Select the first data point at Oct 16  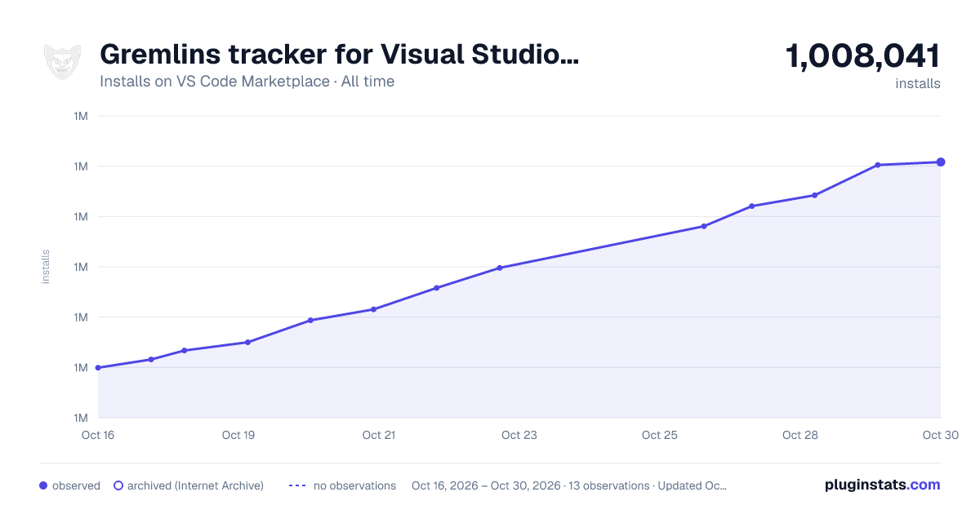(x=98, y=368)
